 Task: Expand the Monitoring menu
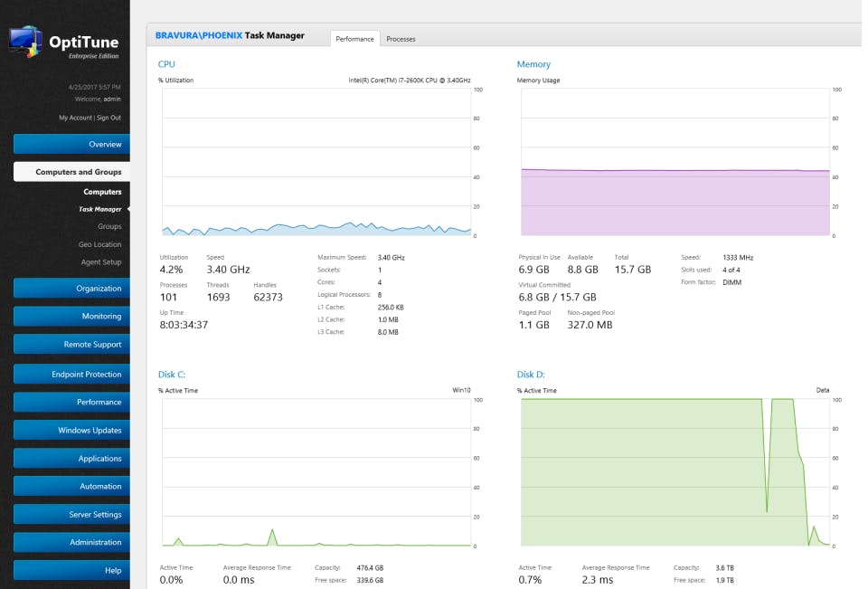click(x=72, y=316)
